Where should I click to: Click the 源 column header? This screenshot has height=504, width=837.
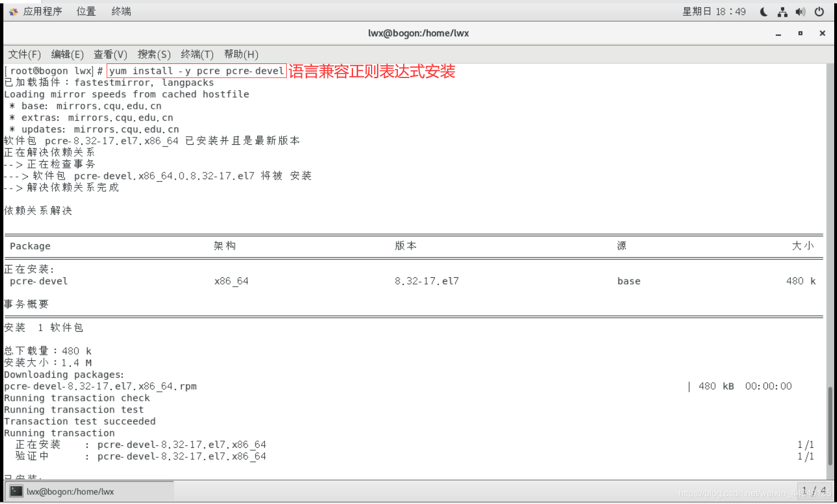(621, 246)
